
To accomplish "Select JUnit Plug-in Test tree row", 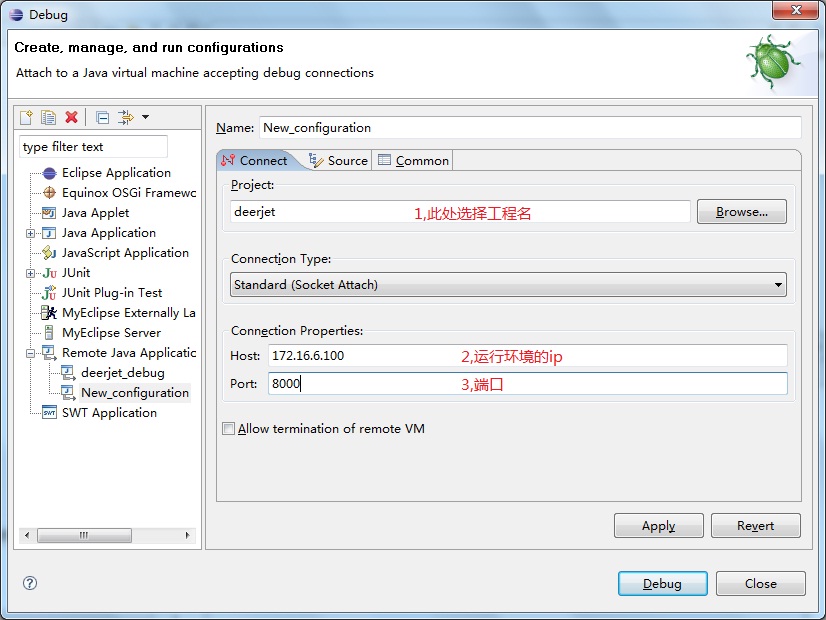I will pyautogui.click(x=112, y=293).
